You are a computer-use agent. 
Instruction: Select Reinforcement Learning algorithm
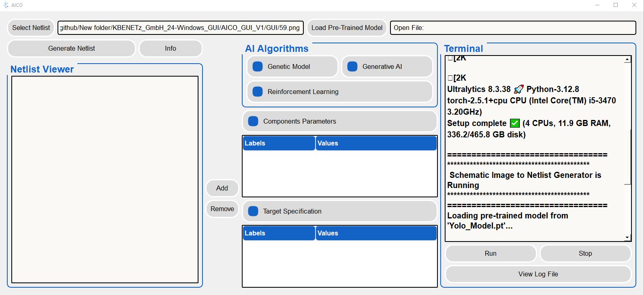[258, 92]
